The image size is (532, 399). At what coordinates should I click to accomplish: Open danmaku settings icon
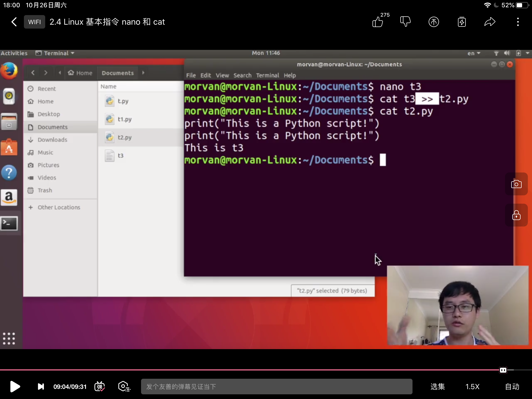pos(124,387)
